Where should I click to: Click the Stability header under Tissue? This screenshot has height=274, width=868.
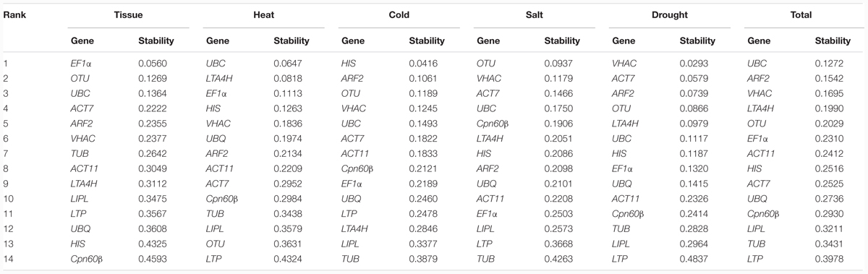click(x=156, y=41)
